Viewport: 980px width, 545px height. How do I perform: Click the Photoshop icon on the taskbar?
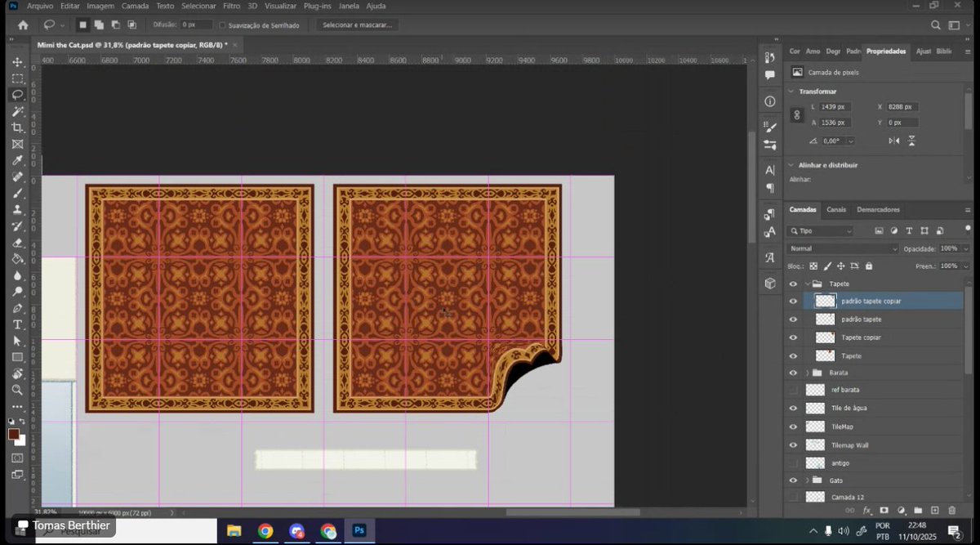[x=359, y=530]
